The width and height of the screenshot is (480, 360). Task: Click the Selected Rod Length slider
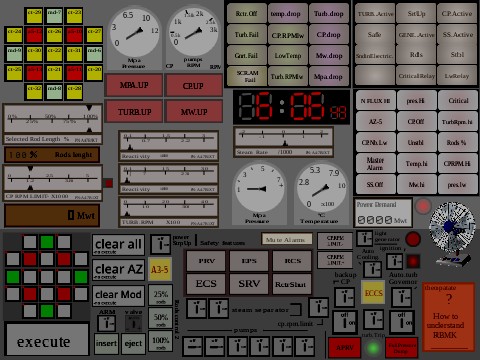pos(53,118)
